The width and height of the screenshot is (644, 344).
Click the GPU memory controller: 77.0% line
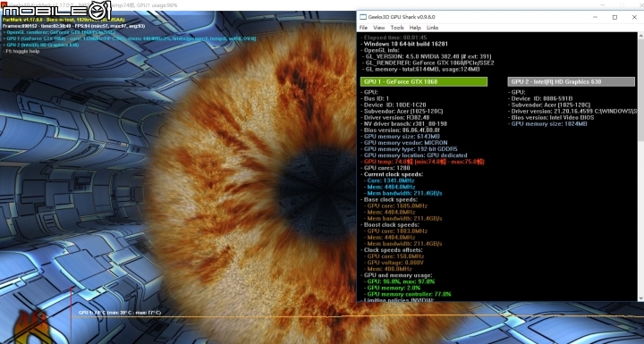coord(408,294)
